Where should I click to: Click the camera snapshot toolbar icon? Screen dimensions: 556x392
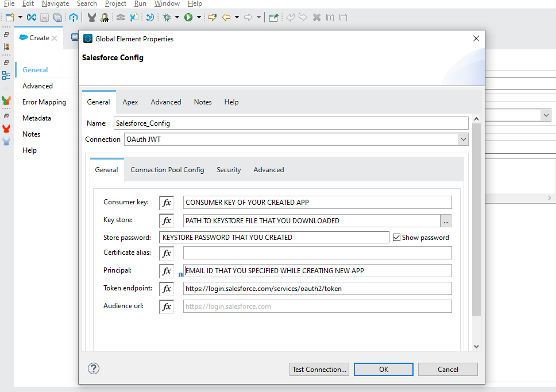point(121,17)
